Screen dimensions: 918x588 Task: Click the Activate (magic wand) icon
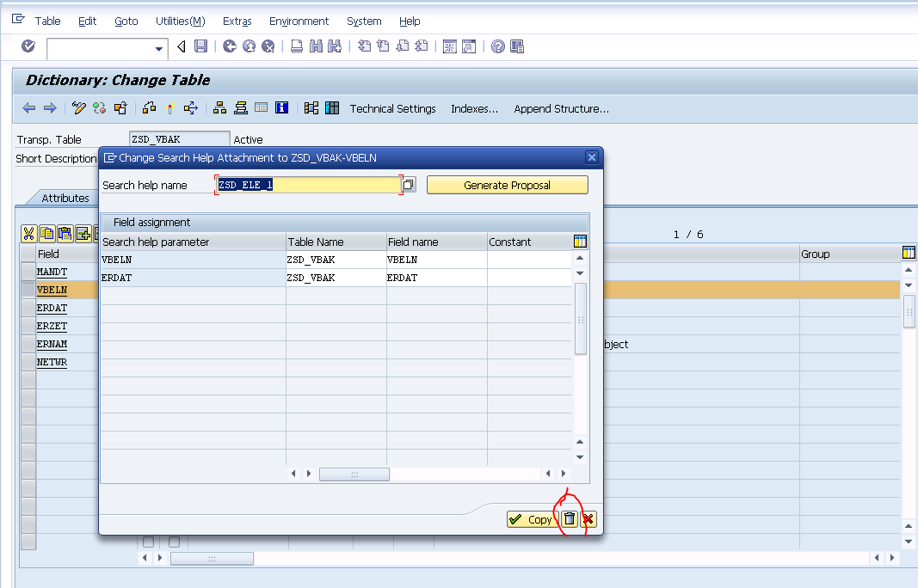[169, 107]
